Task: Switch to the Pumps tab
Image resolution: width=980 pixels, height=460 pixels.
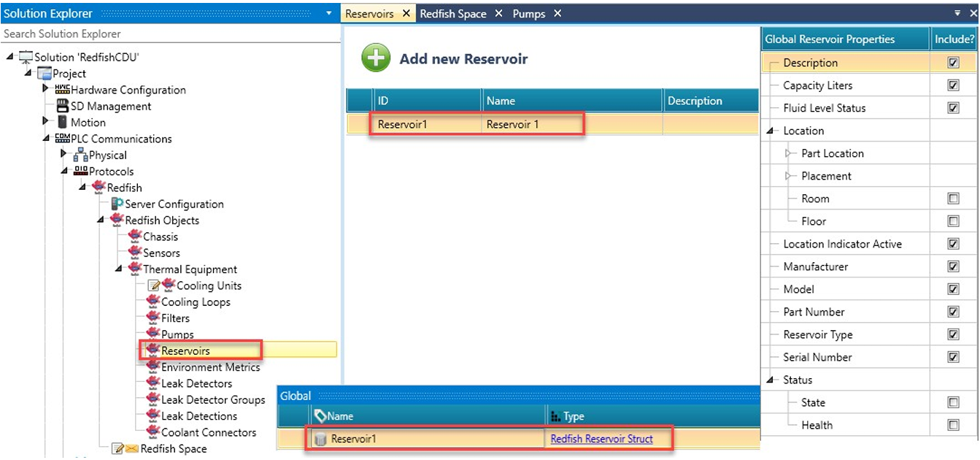Action: [x=528, y=14]
